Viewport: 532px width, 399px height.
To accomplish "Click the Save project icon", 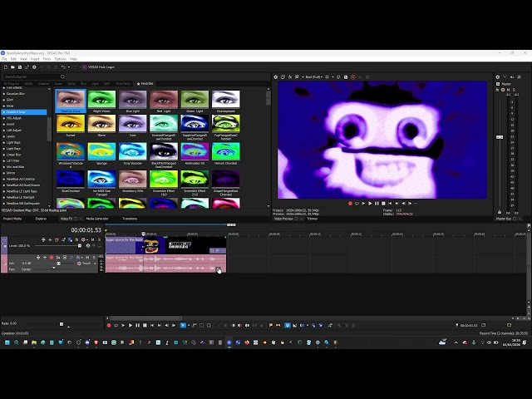I will point(20,67).
